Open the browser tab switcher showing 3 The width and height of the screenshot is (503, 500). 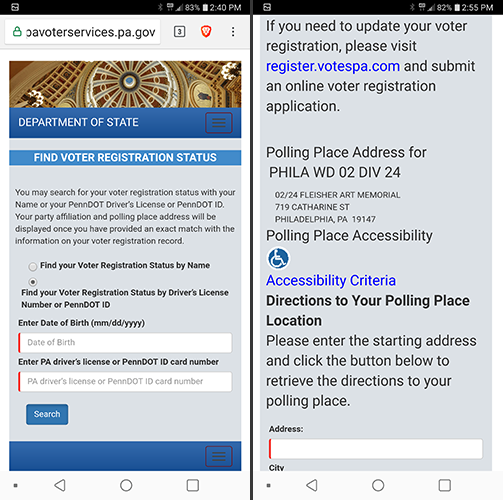(179, 32)
